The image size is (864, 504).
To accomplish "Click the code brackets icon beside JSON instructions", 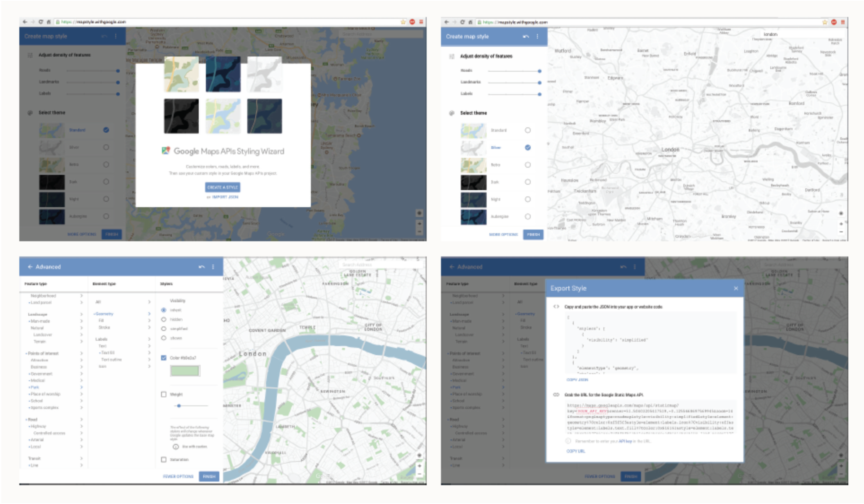I will [x=556, y=307].
